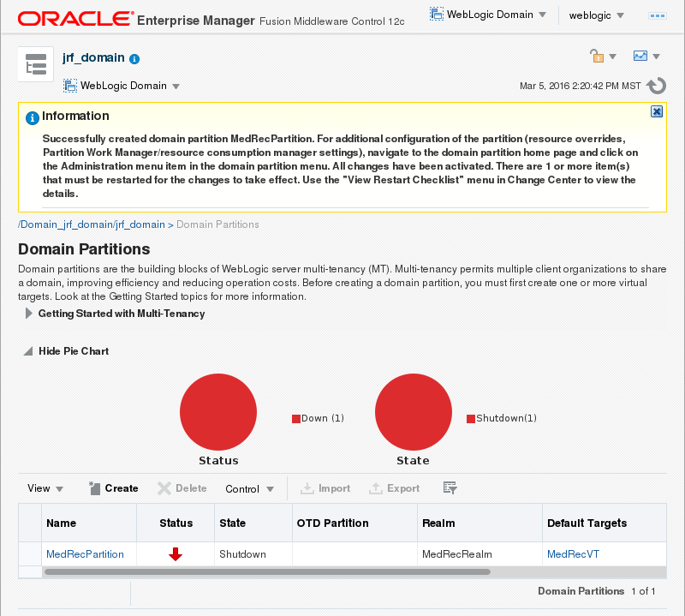Click the query by example filter icon
Image resolution: width=685 pixels, height=616 pixels.
pos(450,487)
